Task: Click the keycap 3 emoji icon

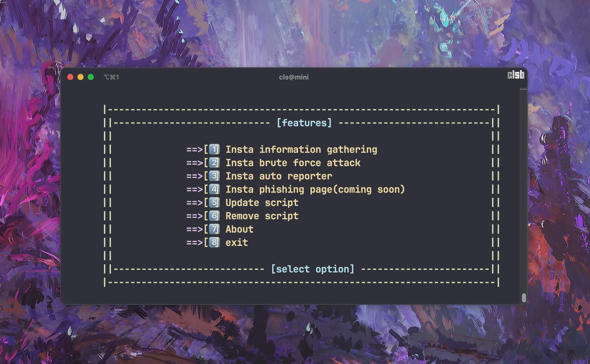Action: [214, 176]
